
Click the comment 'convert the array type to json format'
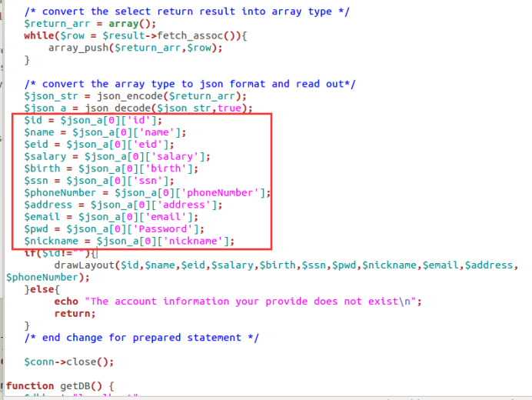[x=190, y=84]
